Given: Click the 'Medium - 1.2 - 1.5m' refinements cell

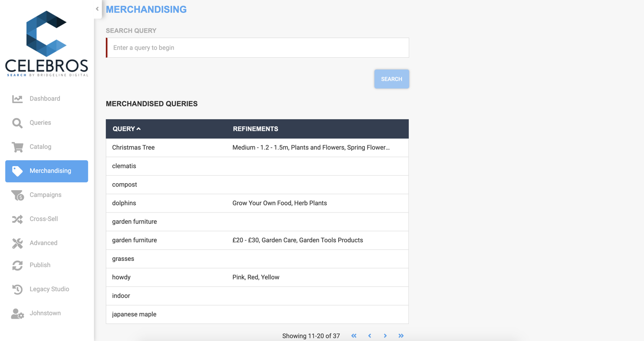Looking at the screenshot, I should coord(311,148).
